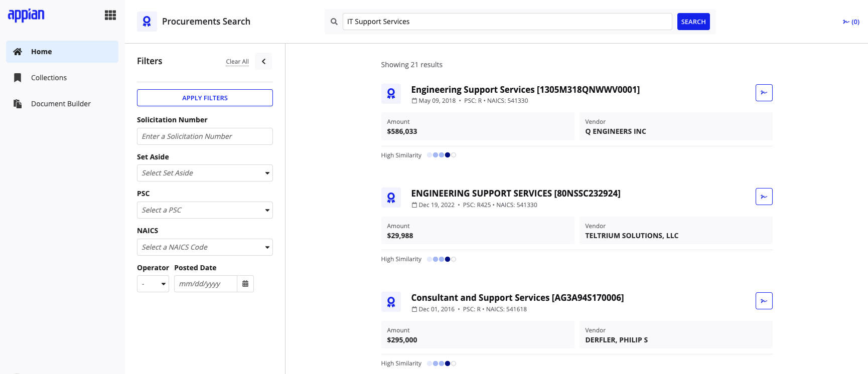The height and width of the screenshot is (374, 868).
Task: Click the similarity dots for TELTRIUM SOLUTIONS result
Action: [x=442, y=259]
